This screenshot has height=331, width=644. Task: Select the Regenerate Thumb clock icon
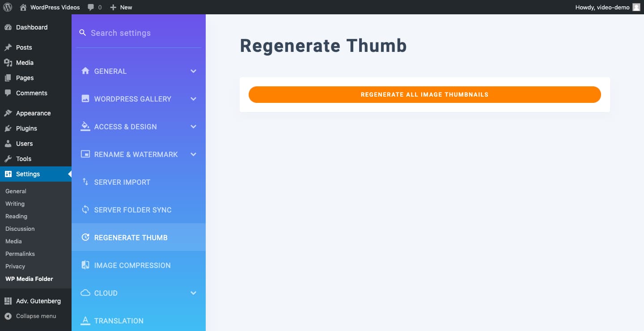click(x=85, y=238)
